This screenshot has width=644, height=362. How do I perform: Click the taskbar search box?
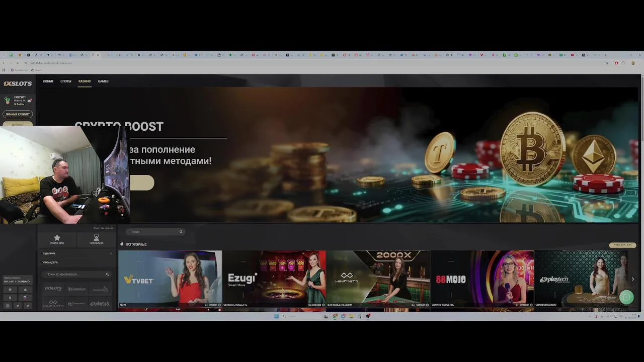click(302, 316)
